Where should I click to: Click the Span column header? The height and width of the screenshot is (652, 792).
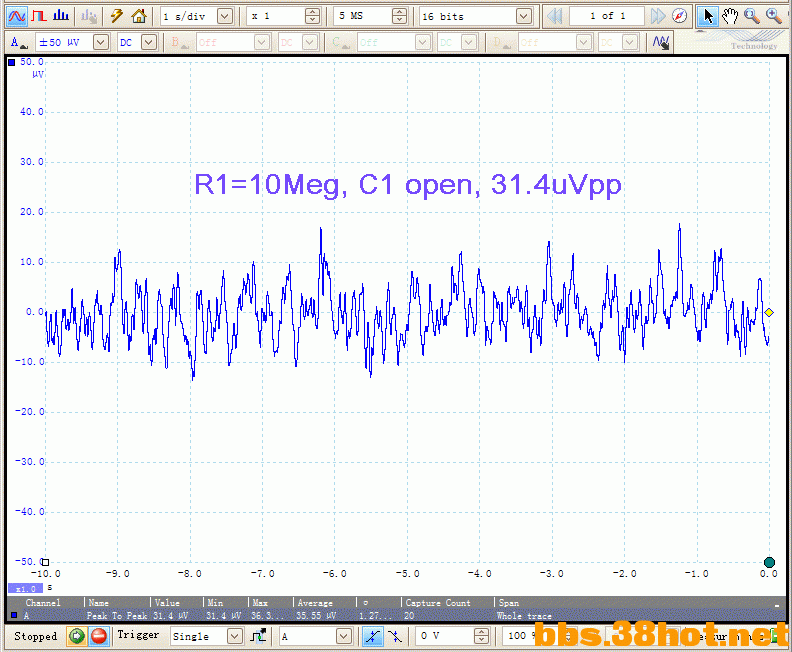coord(509,603)
